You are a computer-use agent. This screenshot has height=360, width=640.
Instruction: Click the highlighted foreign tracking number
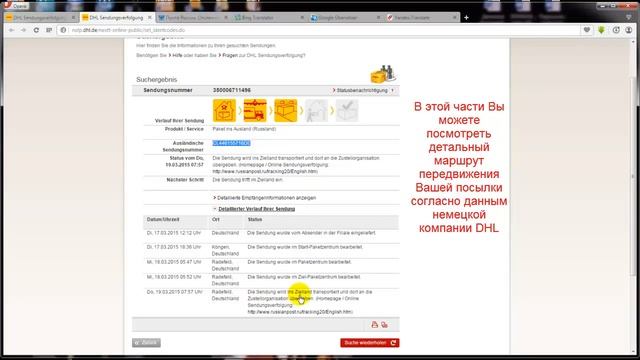click(231, 143)
